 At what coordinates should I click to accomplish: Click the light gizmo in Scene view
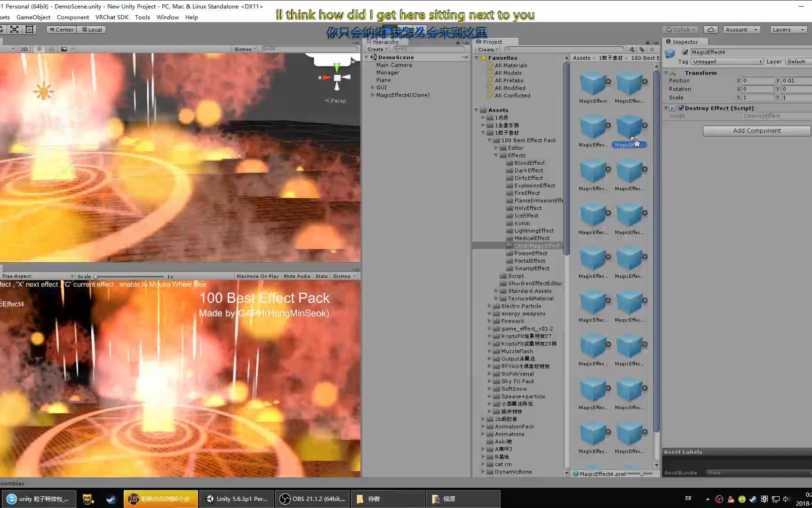pyautogui.click(x=44, y=91)
